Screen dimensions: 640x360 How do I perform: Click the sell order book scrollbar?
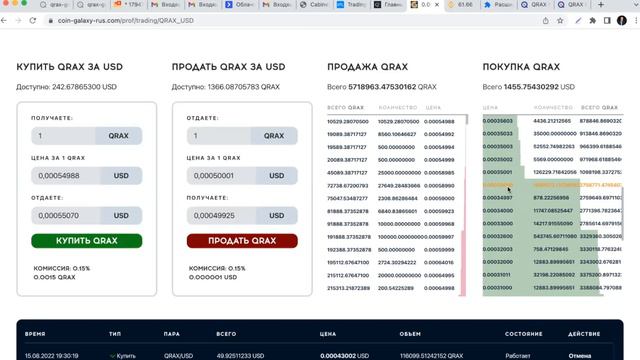[x=467, y=120]
